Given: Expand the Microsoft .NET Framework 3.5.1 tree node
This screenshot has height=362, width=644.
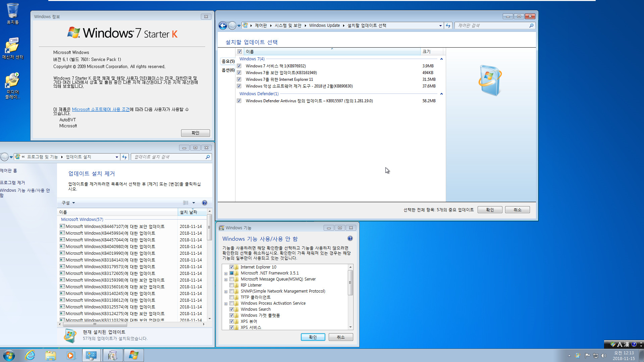Looking at the screenshot, I should click(x=226, y=274).
